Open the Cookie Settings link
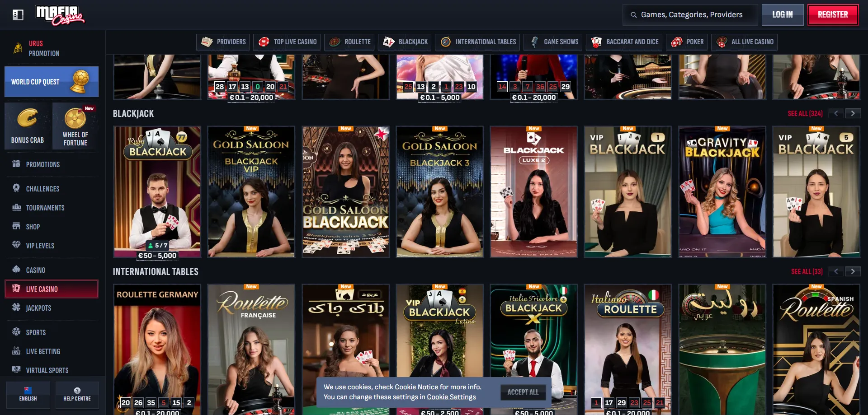868x415 pixels. 451,397
